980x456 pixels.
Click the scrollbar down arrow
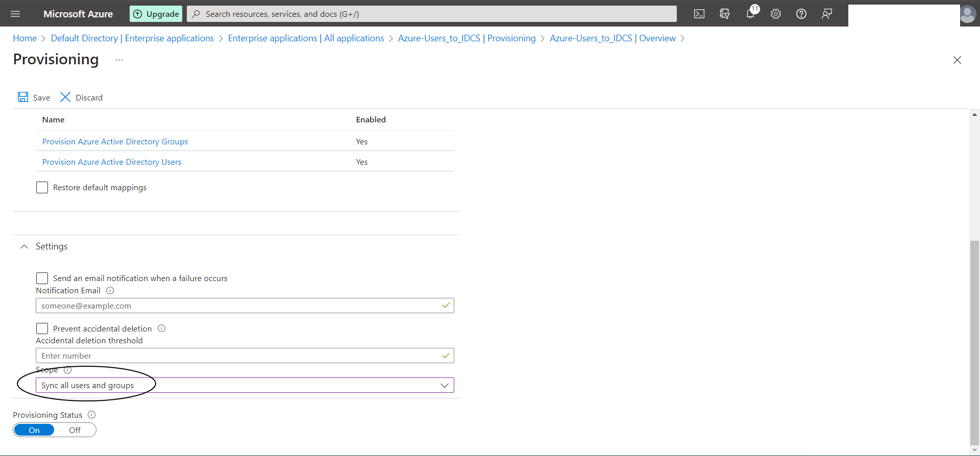pyautogui.click(x=974, y=450)
